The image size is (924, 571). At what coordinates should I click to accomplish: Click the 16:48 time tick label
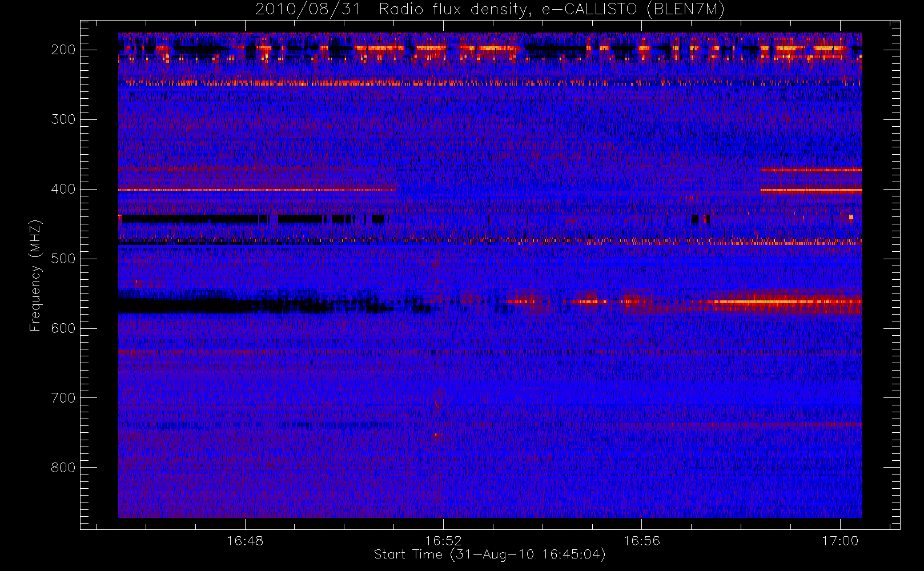tap(245, 541)
